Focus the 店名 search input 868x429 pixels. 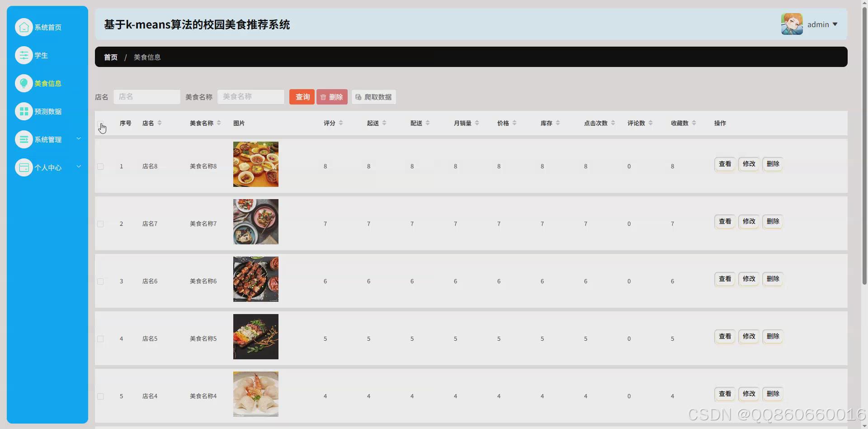(x=147, y=97)
